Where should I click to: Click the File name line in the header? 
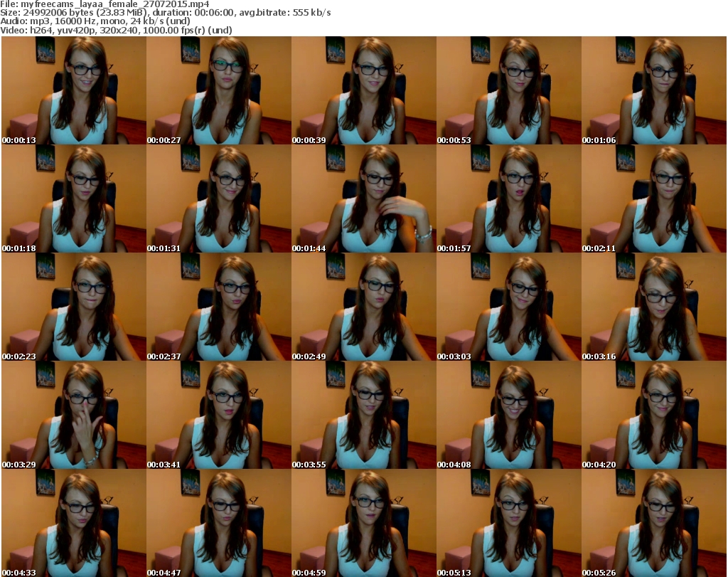105,4
